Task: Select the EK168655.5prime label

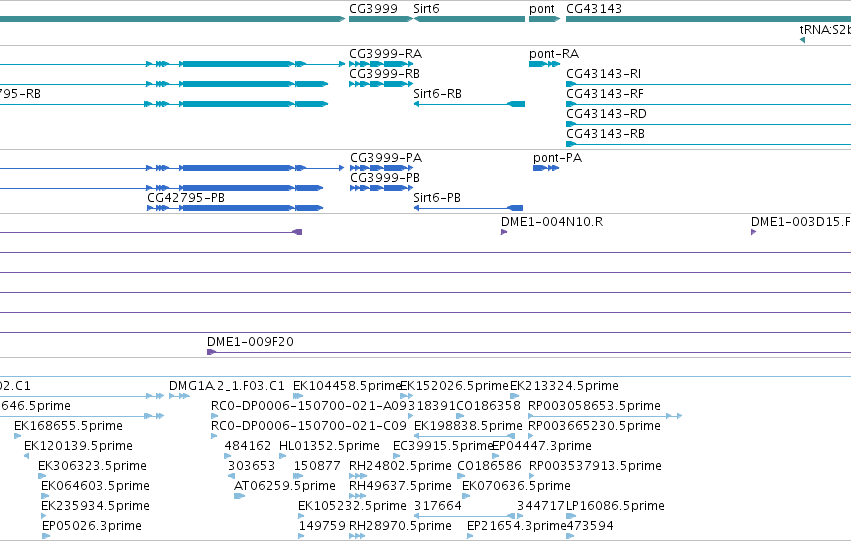Action: [68, 426]
